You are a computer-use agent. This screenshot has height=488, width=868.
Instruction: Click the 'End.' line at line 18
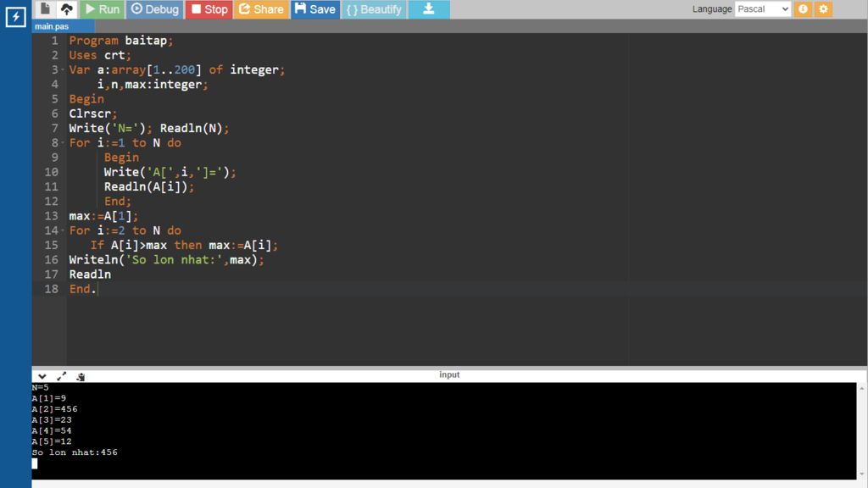coord(82,289)
